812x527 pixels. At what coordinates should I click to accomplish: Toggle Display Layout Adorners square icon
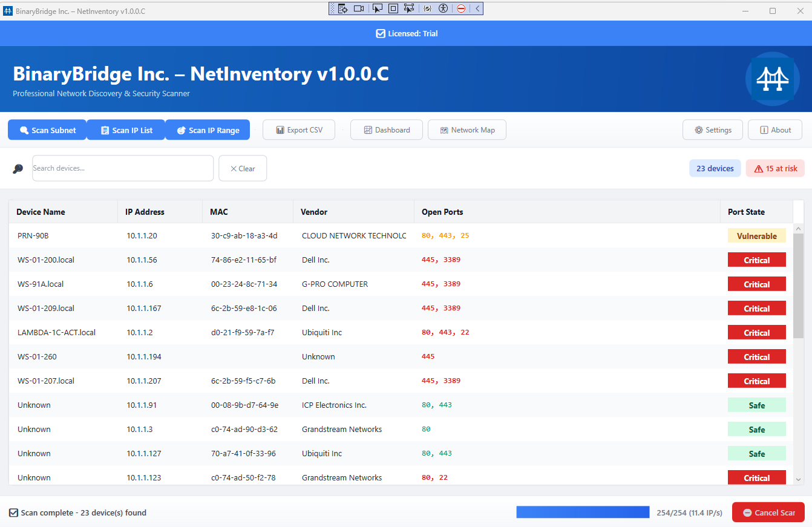393,8
